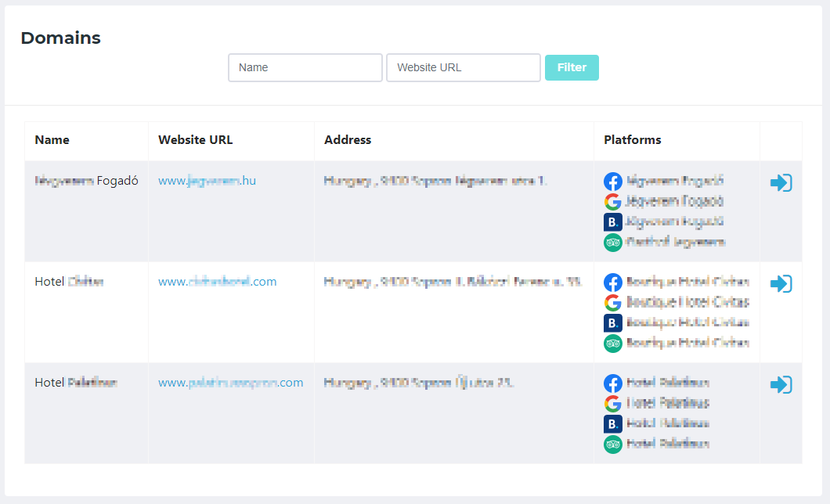Open the website link ending in .hu
830x504 pixels.
click(207, 181)
